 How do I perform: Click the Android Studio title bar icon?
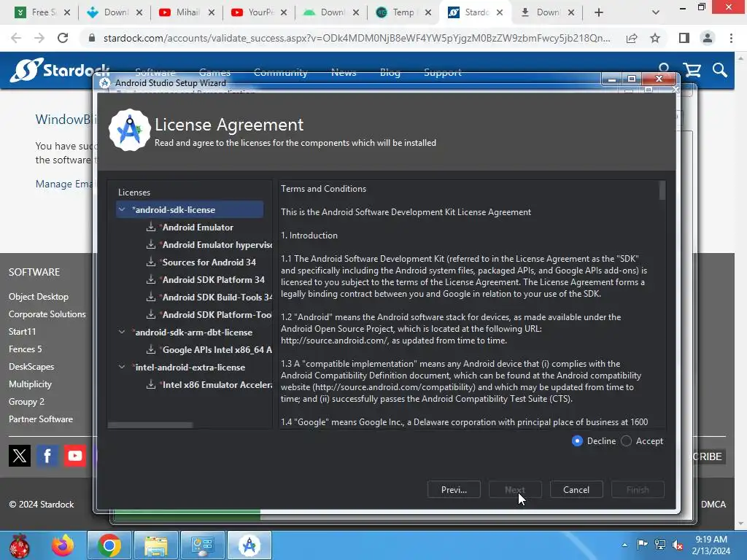(105, 83)
